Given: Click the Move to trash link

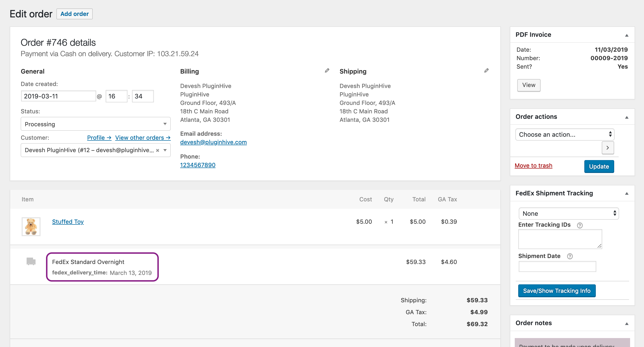Looking at the screenshot, I should point(534,165).
